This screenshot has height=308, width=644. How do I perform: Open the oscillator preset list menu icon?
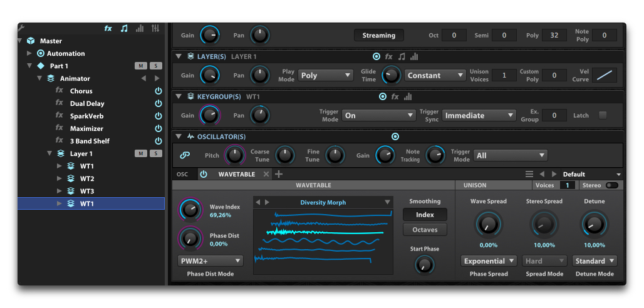(x=529, y=174)
